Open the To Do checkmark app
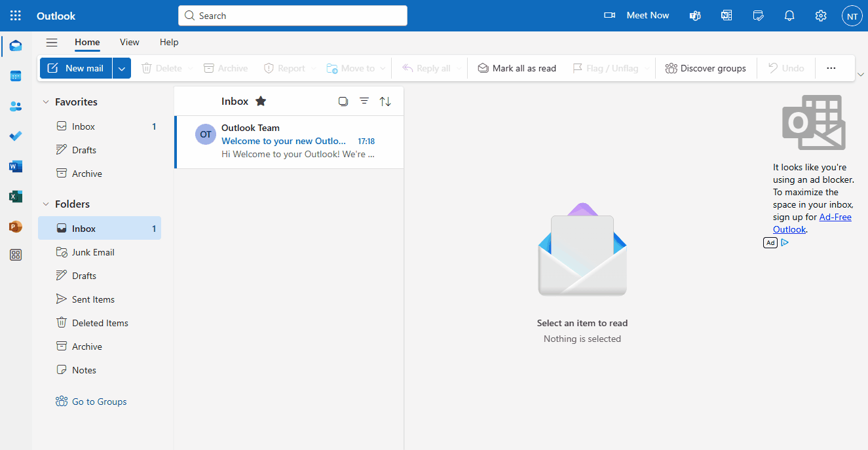The width and height of the screenshot is (868, 450). coord(16,136)
